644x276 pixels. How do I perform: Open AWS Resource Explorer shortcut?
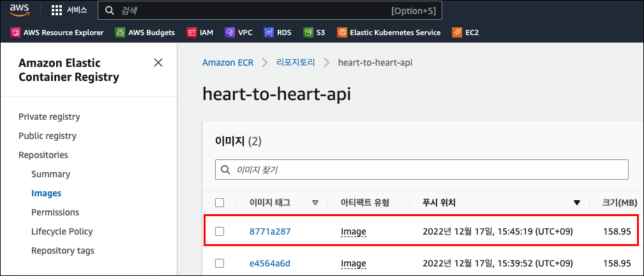pos(57,33)
